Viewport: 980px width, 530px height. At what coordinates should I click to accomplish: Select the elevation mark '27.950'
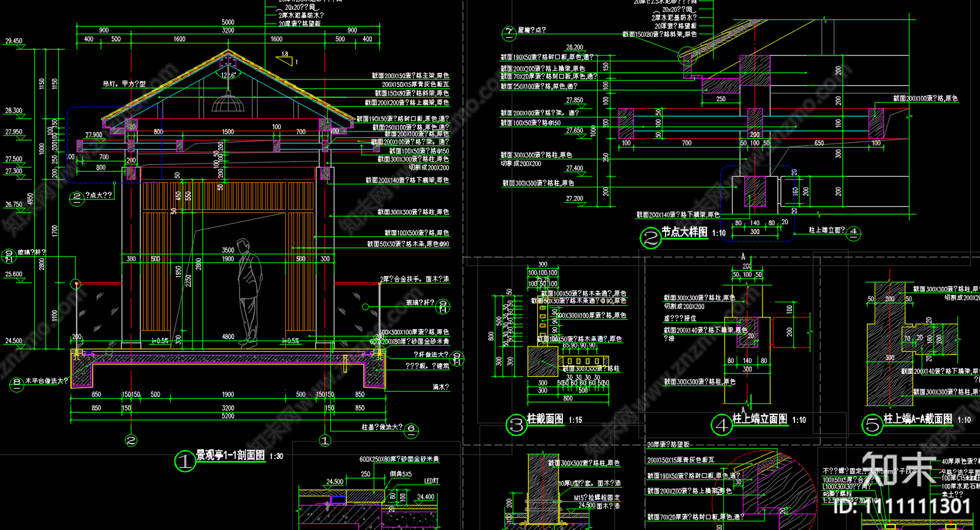coord(13,132)
